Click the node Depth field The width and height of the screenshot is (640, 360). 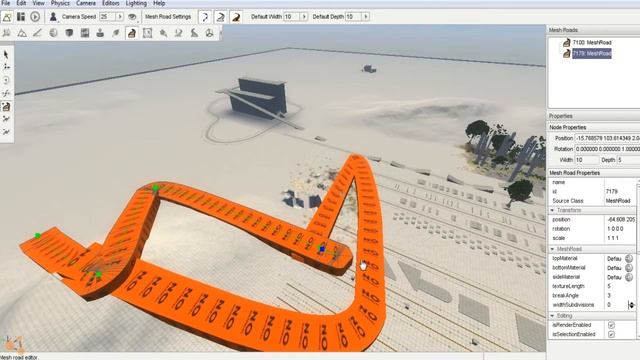coord(628,160)
